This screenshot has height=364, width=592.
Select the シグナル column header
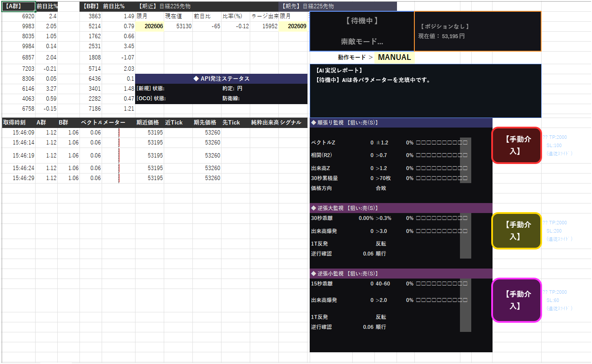coord(293,123)
